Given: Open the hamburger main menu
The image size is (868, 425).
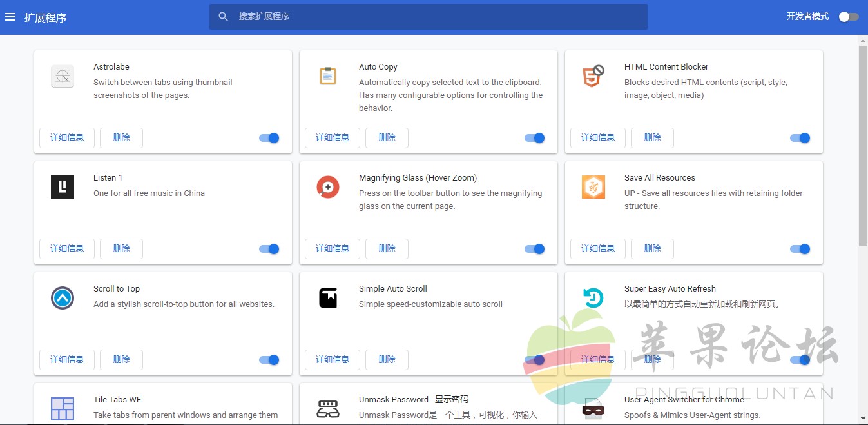Looking at the screenshot, I should point(10,17).
